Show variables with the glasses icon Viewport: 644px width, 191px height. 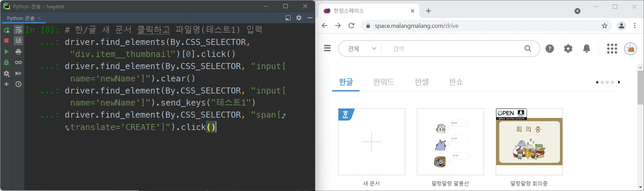point(18,62)
